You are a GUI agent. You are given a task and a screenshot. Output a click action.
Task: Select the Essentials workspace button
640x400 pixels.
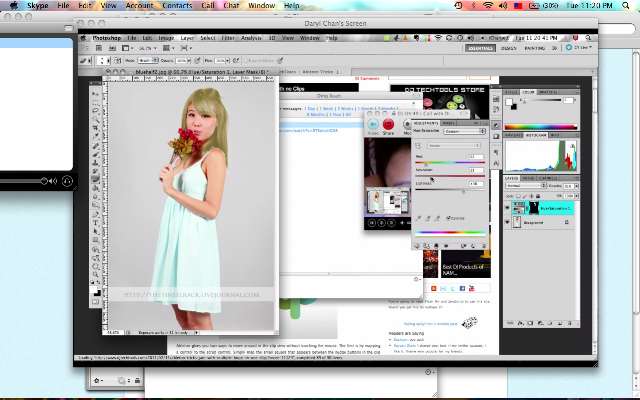[x=480, y=48]
